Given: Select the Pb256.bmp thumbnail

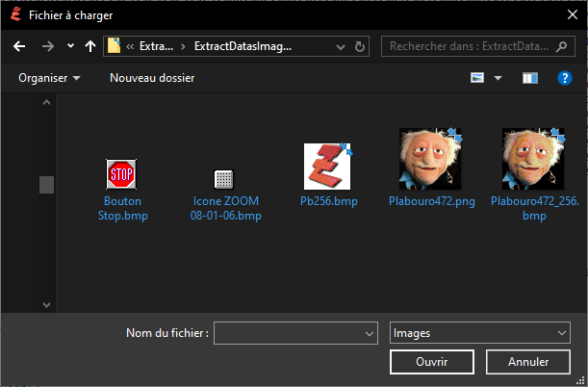Looking at the screenshot, I should pyautogui.click(x=328, y=167).
